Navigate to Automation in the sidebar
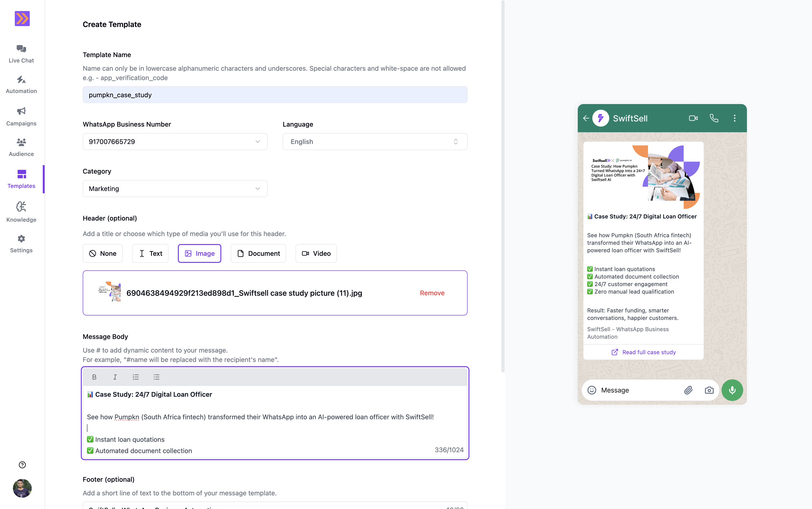This screenshot has width=812, height=509. (x=21, y=84)
